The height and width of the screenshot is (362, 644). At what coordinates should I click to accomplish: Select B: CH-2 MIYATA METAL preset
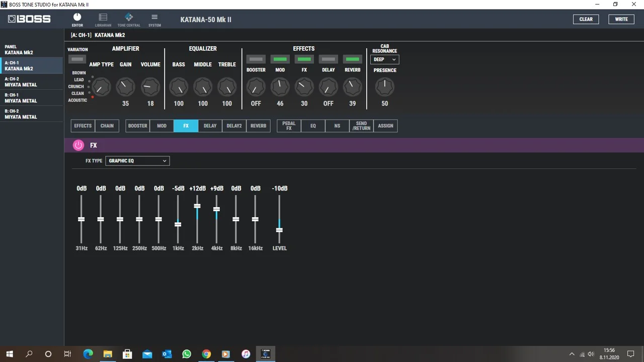click(x=31, y=114)
